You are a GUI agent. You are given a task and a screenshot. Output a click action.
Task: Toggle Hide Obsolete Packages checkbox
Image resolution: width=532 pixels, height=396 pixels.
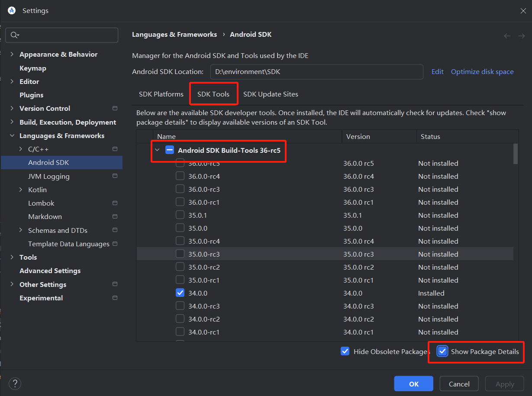tap(345, 351)
